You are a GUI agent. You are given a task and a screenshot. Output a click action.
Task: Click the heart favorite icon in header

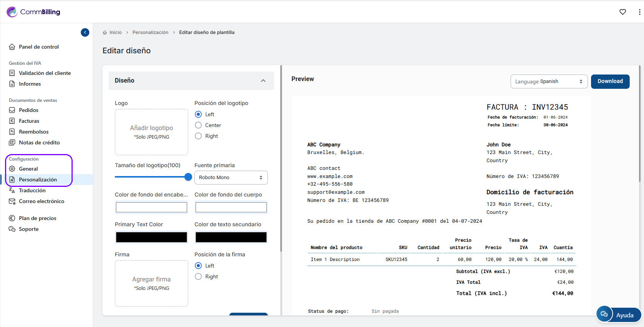pyautogui.click(x=622, y=12)
